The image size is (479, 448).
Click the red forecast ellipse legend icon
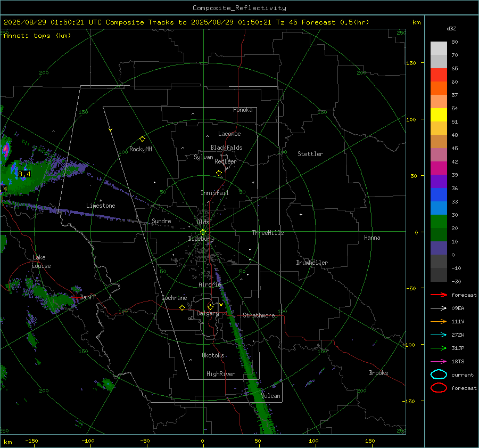tap(439, 388)
